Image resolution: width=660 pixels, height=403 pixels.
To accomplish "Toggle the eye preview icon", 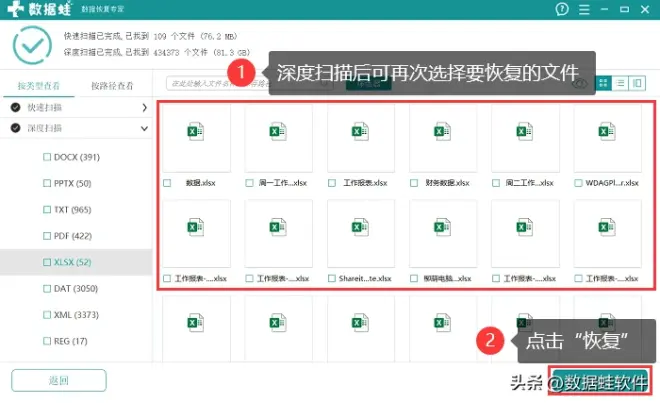I will (580, 84).
